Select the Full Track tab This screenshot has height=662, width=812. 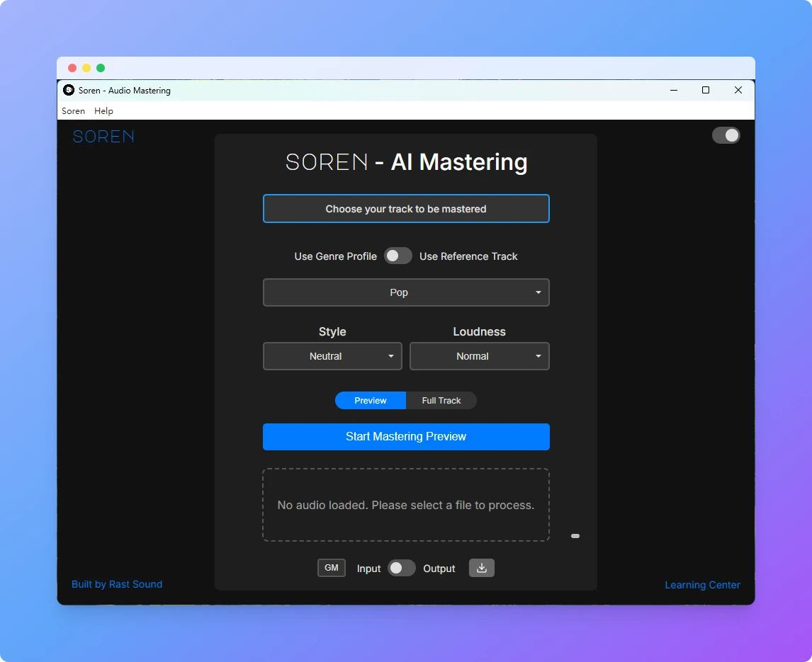[441, 401]
